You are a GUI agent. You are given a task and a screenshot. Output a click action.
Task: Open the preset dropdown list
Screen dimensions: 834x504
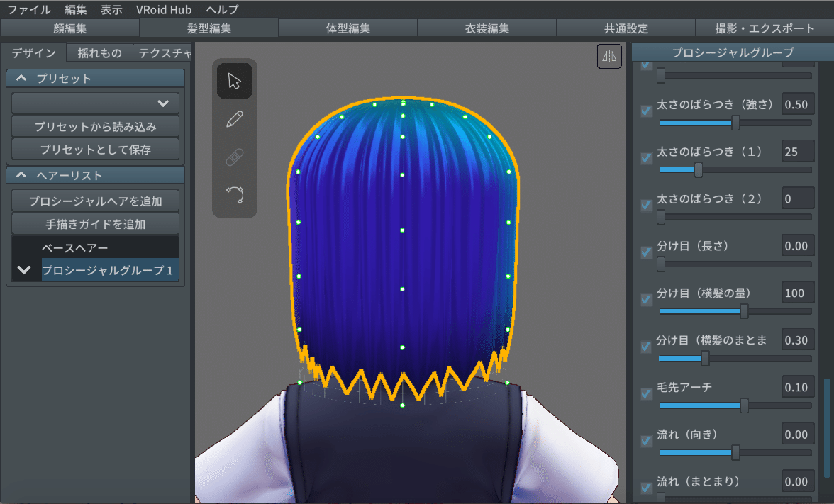click(x=95, y=103)
